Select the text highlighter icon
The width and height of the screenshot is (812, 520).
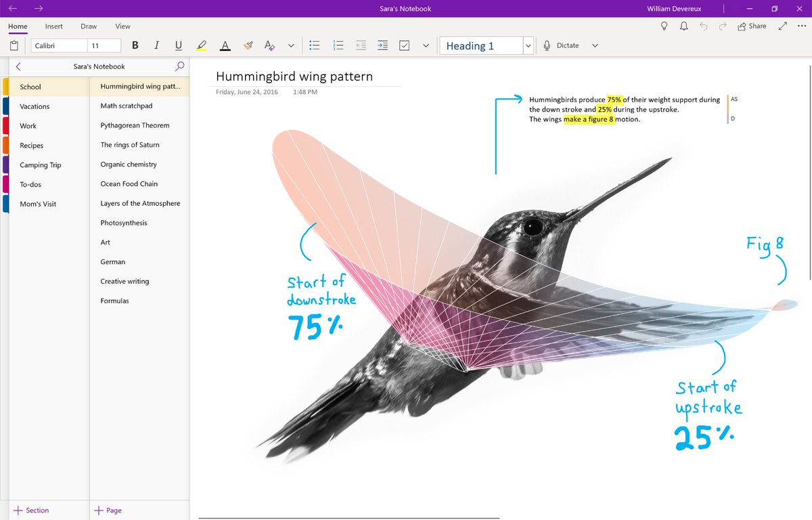click(x=202, y=45)
